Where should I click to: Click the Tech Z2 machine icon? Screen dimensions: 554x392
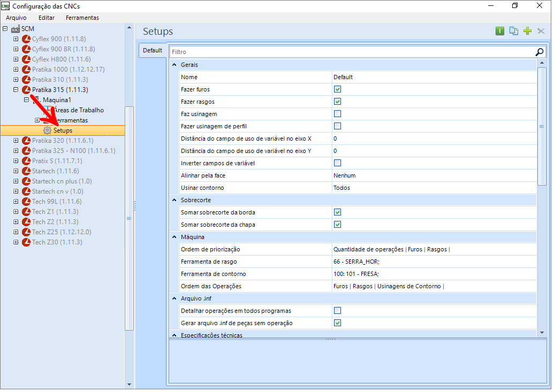pyautogui.click(x=26, y=222)
